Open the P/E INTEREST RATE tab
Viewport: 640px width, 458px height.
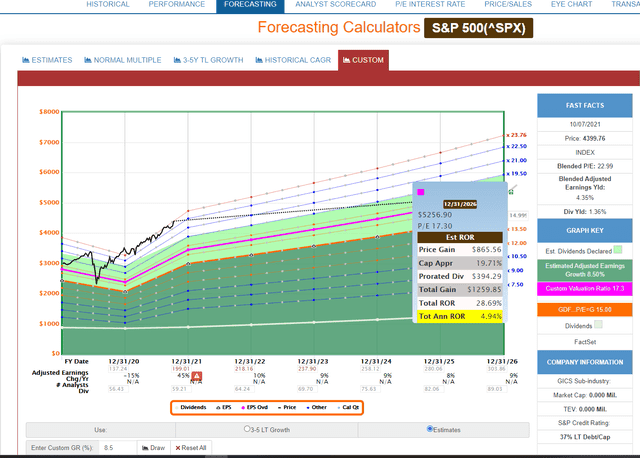click(430, 4)
